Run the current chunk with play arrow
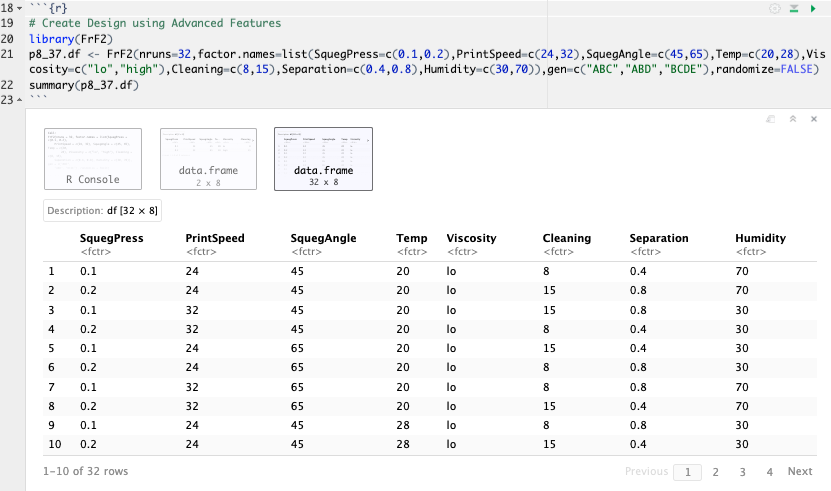This screenshot has width=831, height=491. pos(812,8)
